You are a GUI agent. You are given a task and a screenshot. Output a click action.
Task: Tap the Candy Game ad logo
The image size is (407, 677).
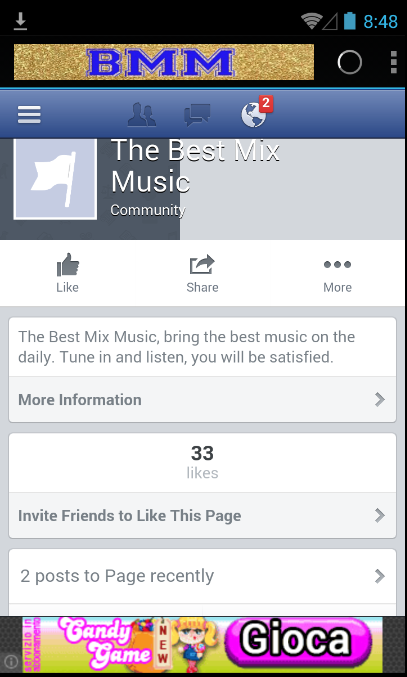[107, 642]
